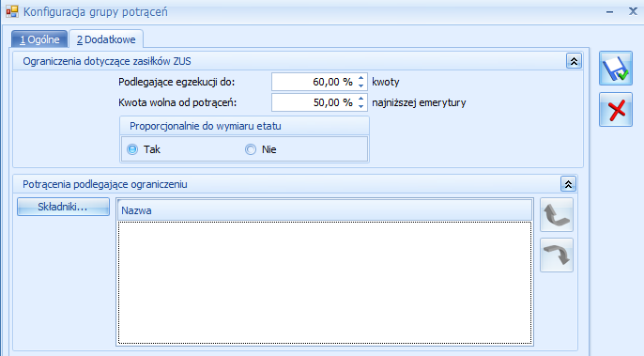This screenshot has width=644, height=356.
Task: Move selected item down with the arrow icon
Action: (x=557, y=255)
